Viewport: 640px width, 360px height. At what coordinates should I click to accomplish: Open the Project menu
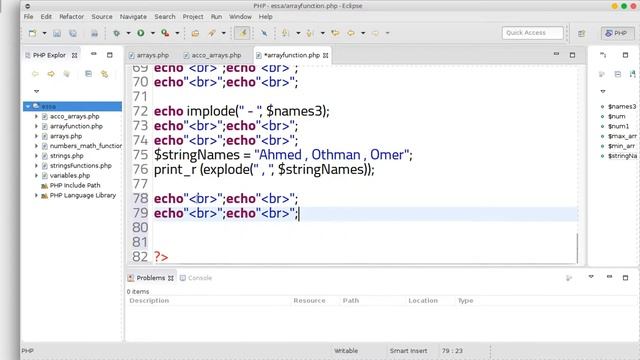pyautogui.click(x=193, y=17)
